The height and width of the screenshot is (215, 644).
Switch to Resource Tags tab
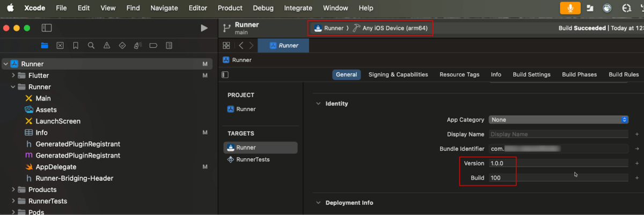(459, 75)
